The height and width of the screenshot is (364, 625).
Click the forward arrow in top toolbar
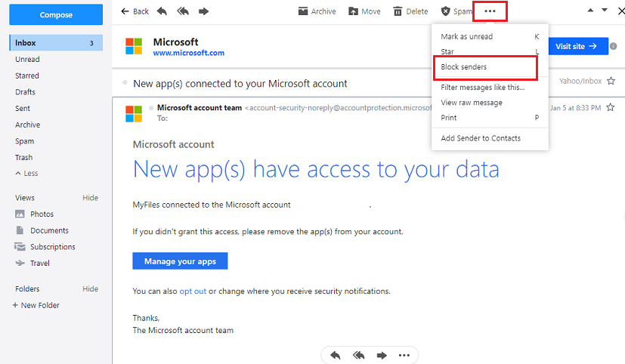point(203,11)
